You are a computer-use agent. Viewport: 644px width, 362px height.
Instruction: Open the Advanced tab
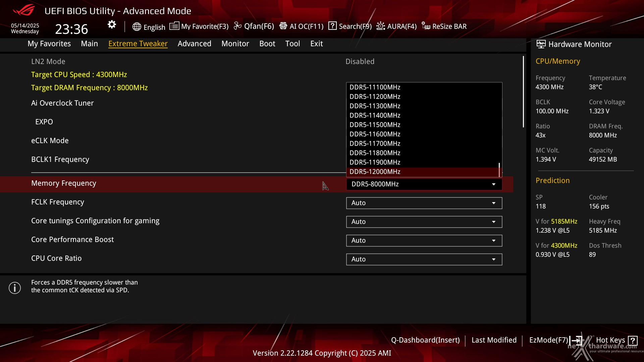[195, 44]
